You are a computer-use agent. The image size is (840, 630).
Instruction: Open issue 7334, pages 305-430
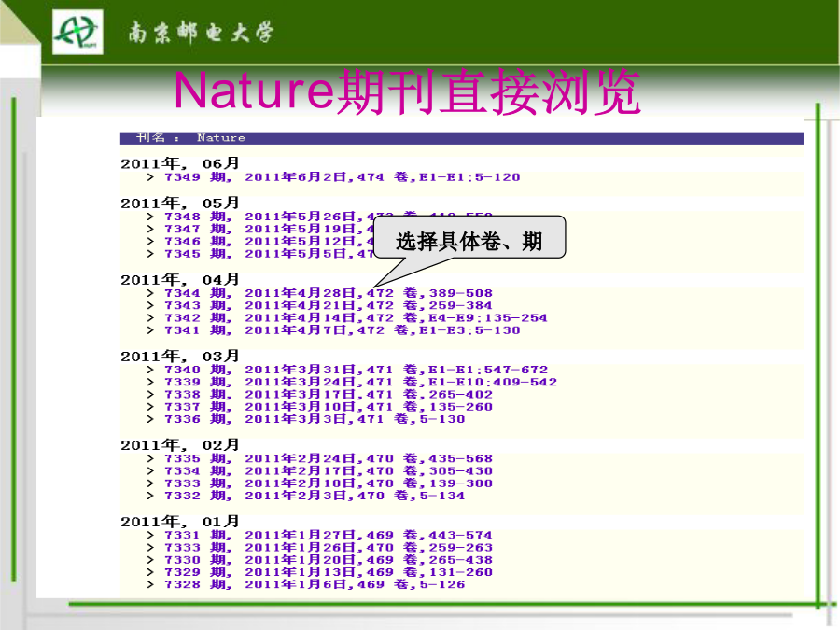328,471
